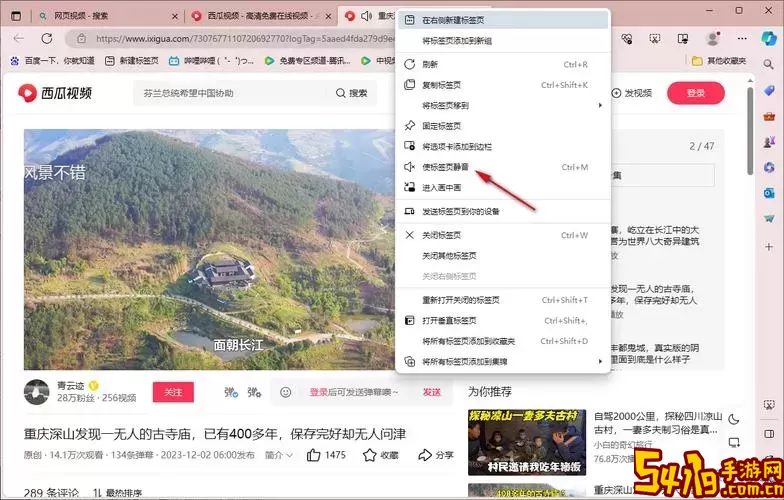Click the user profile avatar icon
784x500 pixels.
(x=712, y=38)
